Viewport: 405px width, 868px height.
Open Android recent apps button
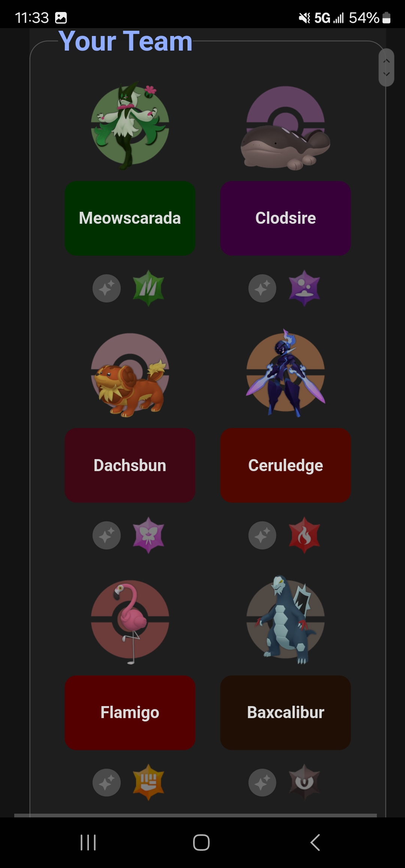(88, 843)
